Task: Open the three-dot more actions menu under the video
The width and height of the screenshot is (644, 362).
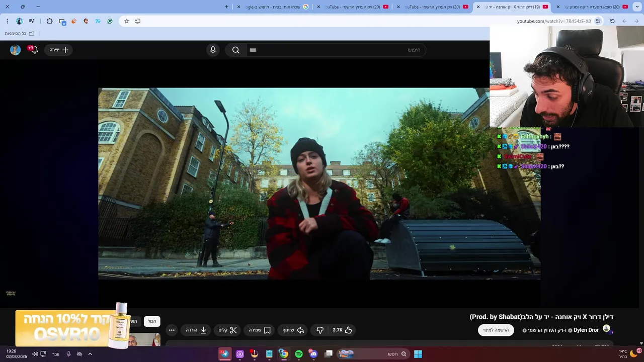Action: pyautogui.click(x=172, y=330)
